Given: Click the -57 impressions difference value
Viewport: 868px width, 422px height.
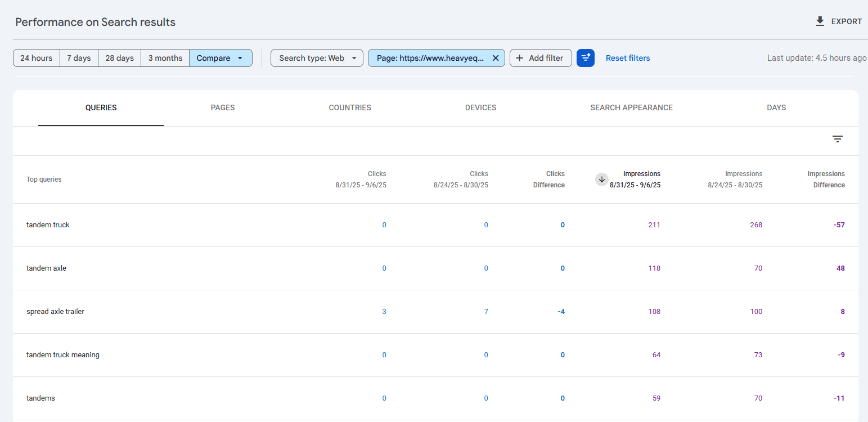Looking at the screenshot, I should pos(839,225).
